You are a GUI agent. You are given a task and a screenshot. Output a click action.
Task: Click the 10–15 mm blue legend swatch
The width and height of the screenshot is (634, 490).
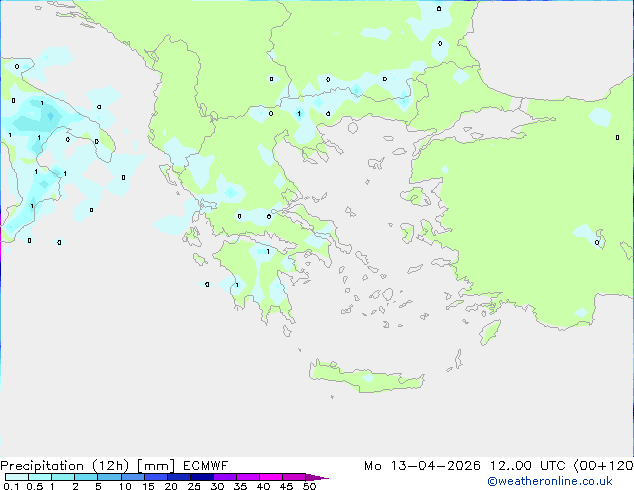click(132, 477)
